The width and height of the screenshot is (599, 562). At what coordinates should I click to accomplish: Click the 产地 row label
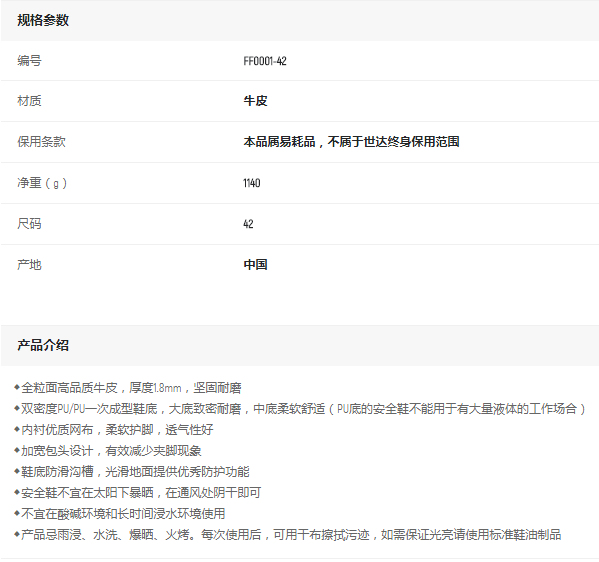29,264
